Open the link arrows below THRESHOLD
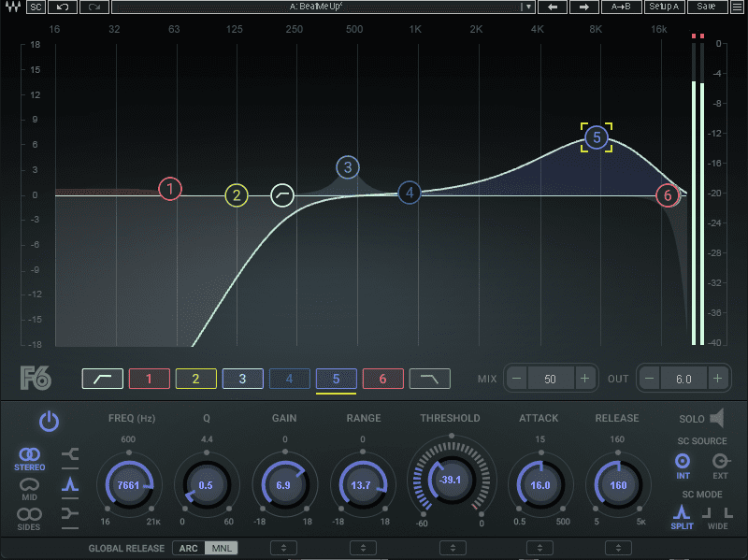Screen dimensions: 748x560 (453, 548)
